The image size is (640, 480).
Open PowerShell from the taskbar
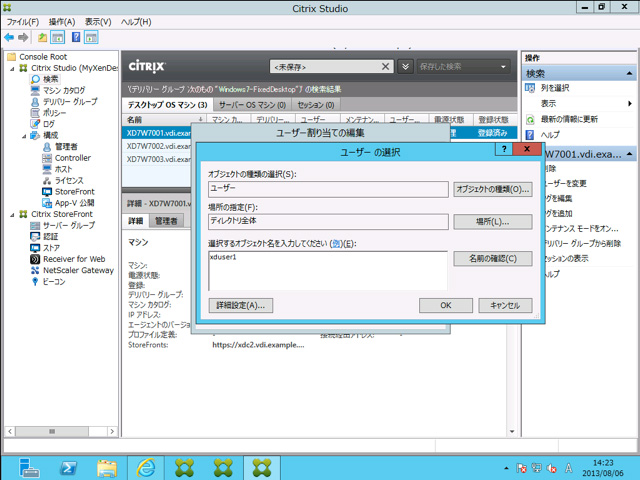coord(68,468)
